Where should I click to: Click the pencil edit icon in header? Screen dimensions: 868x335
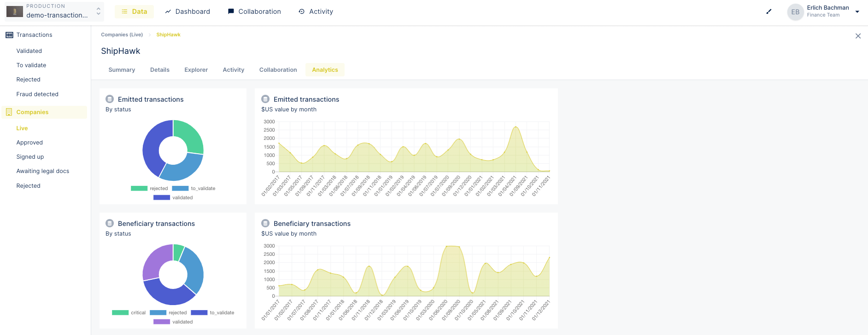tap(768, 12)
